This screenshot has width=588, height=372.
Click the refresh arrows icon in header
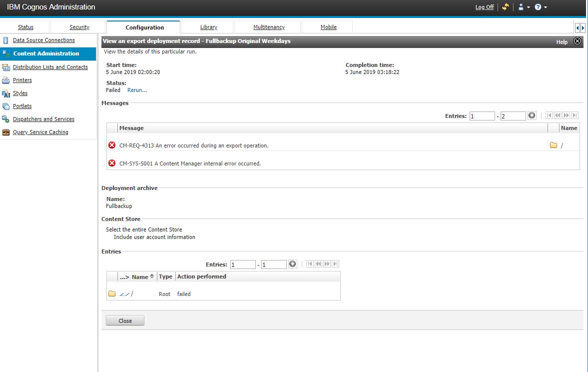[x=506, y=7]
